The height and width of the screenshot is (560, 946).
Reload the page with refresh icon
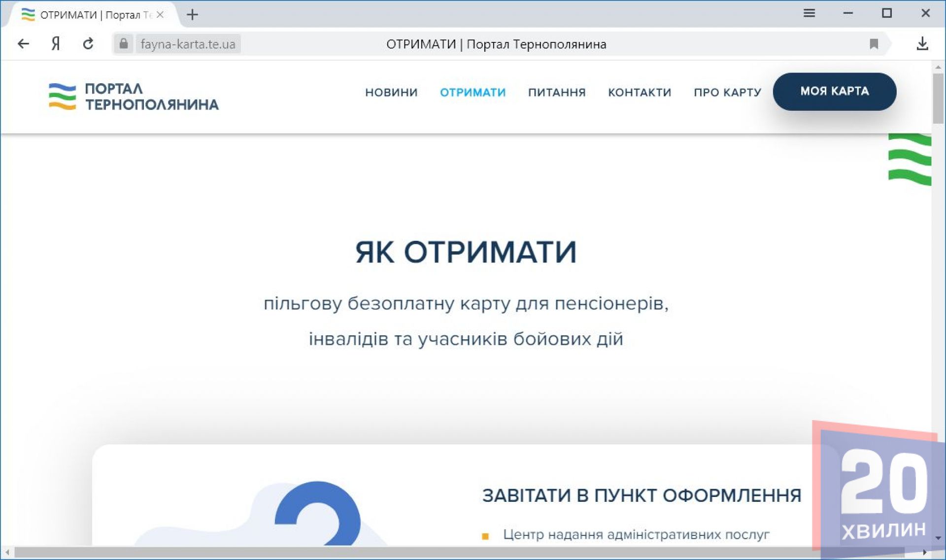(x=88, y=44)
